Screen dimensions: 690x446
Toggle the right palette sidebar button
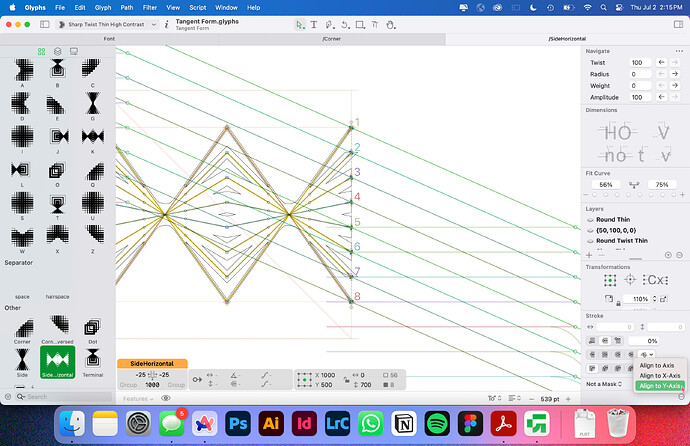pyautogui.click(x=678, y=25)
